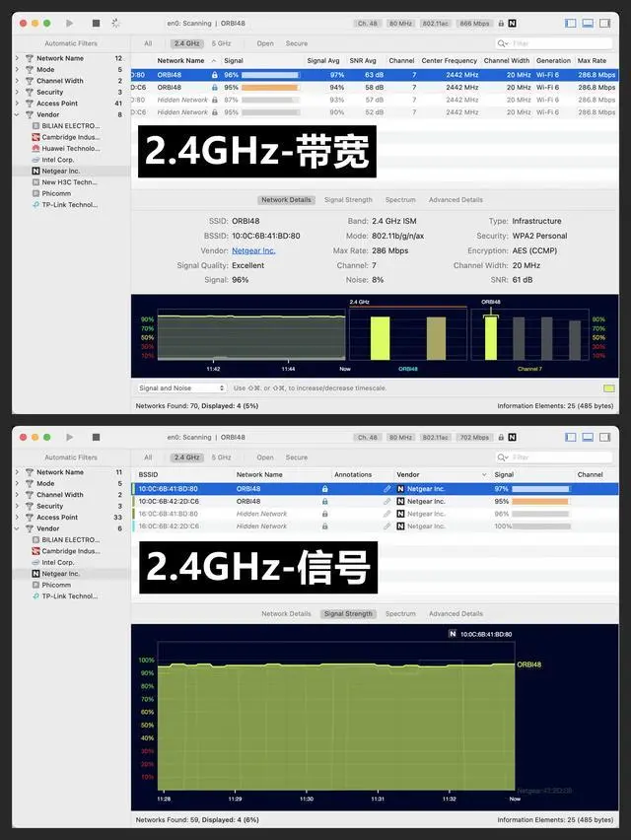Expand Security filter group in top window sidebar

pyautogui.click(x=17, y=92)
